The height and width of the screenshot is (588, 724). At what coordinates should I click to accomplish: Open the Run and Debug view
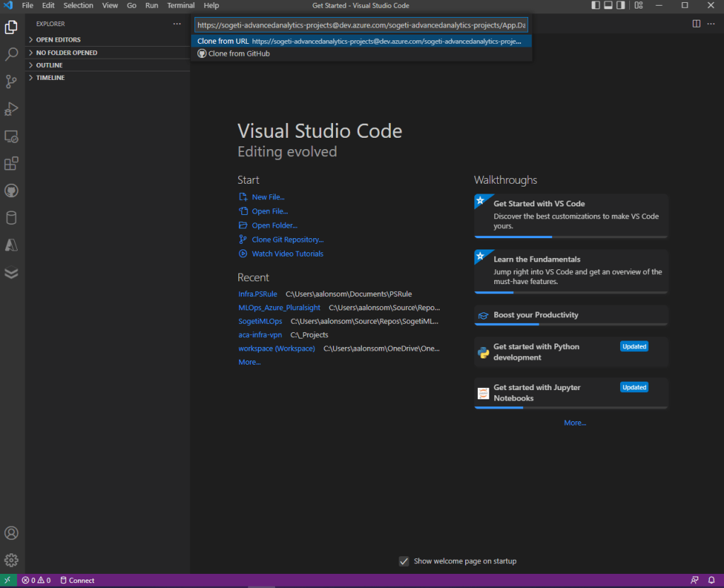(x=11, y=109)
